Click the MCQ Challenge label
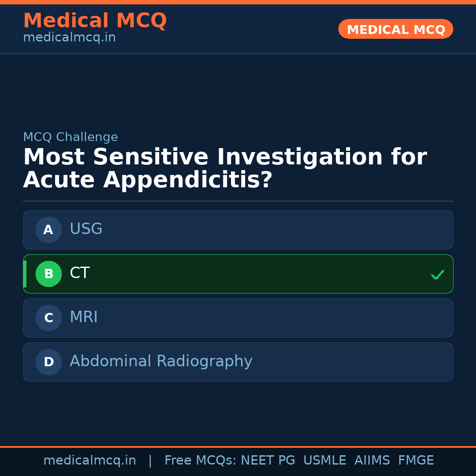Viewport: 476px width, 476px height. (x=71, y=137)
